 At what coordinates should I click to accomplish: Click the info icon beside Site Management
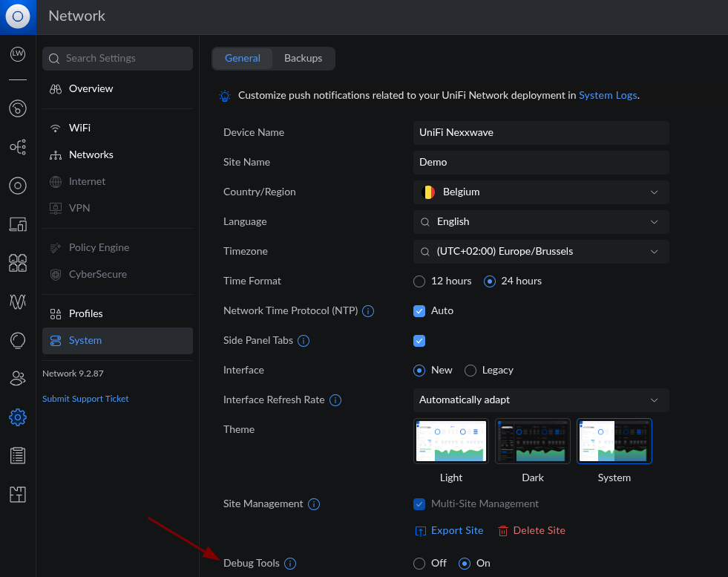pos(314,504)
